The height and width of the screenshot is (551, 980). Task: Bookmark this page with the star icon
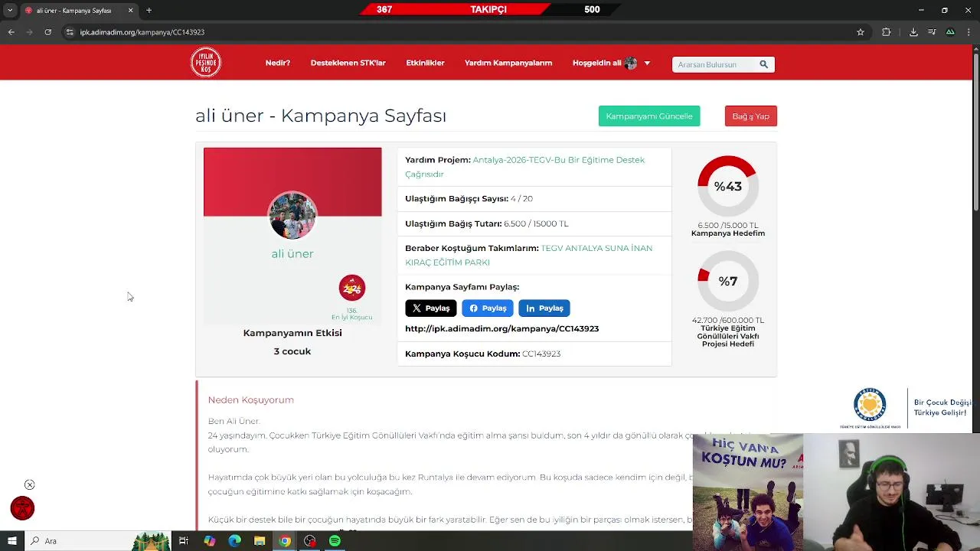tap(861, 32)
